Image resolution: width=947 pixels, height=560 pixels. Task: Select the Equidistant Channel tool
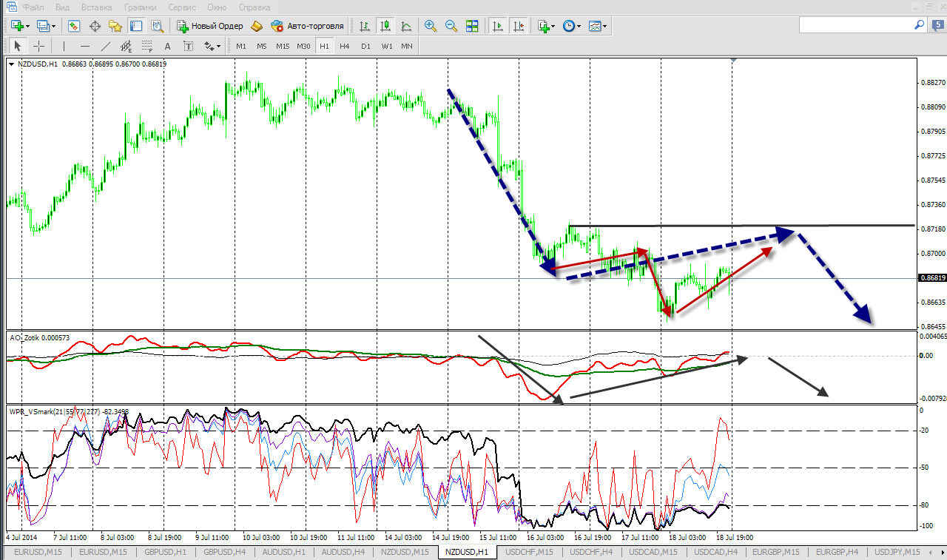point(127,46)
